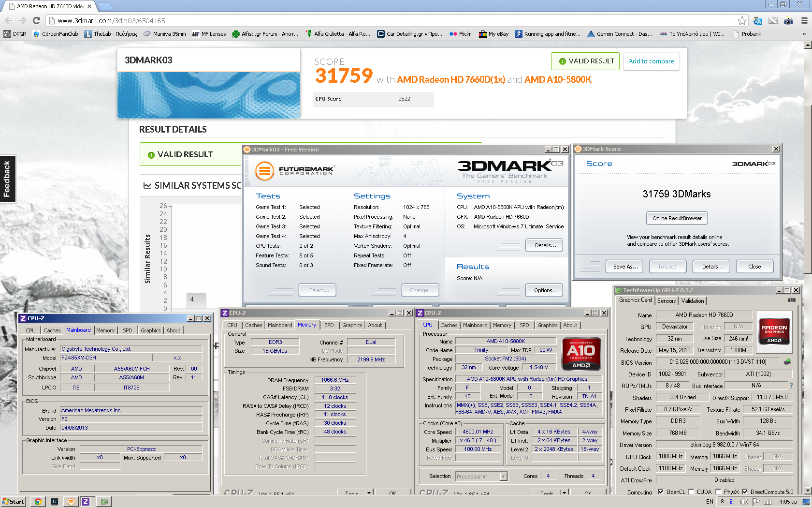
Task: Click the Mainboard model field F2A85XM-D3H
Action: (x=105, y=358)
